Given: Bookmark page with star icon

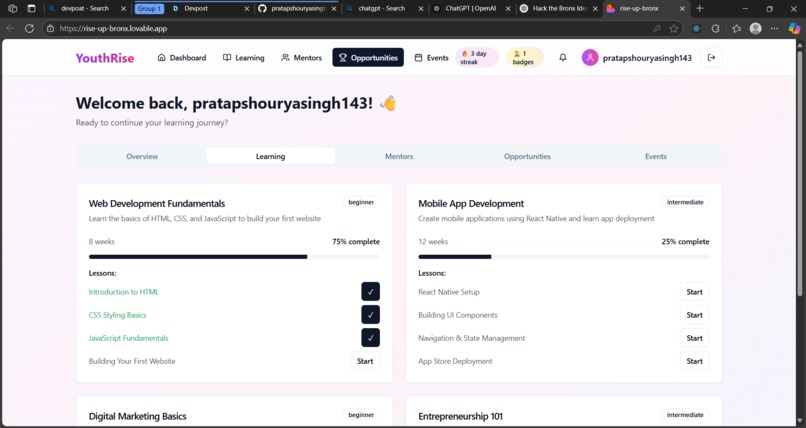Looking at the screenshot, I should coord(674,29).
